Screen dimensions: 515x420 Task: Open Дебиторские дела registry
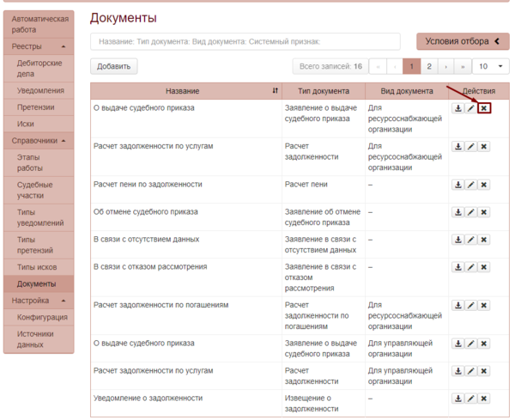tap(39, 69)
